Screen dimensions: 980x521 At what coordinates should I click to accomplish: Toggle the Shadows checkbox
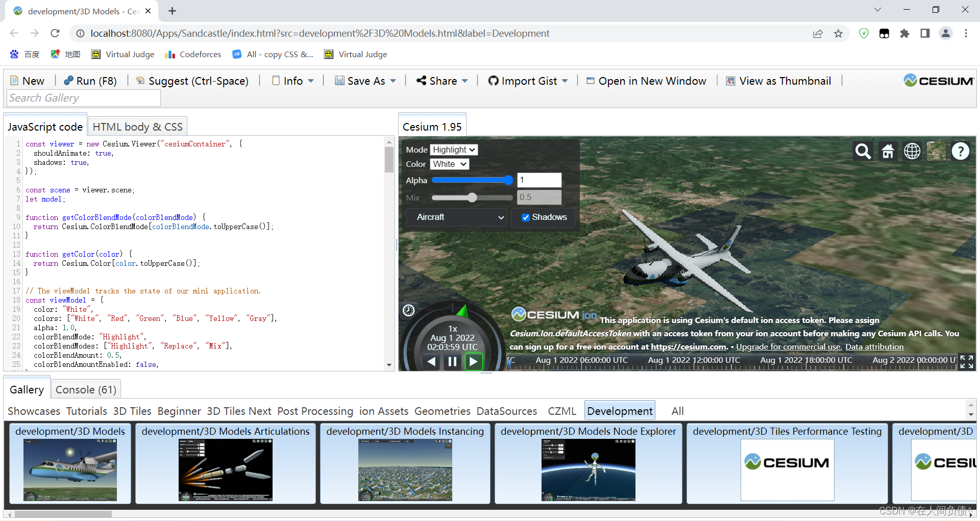(x=526, y=217)
